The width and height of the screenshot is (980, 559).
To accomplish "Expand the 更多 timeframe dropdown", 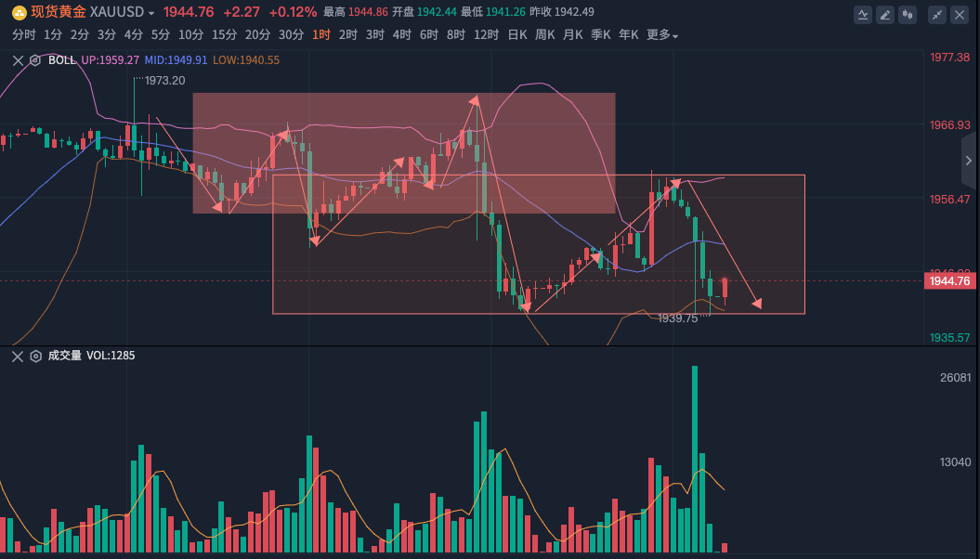I will pyautogui.click(x=662, y=35).
